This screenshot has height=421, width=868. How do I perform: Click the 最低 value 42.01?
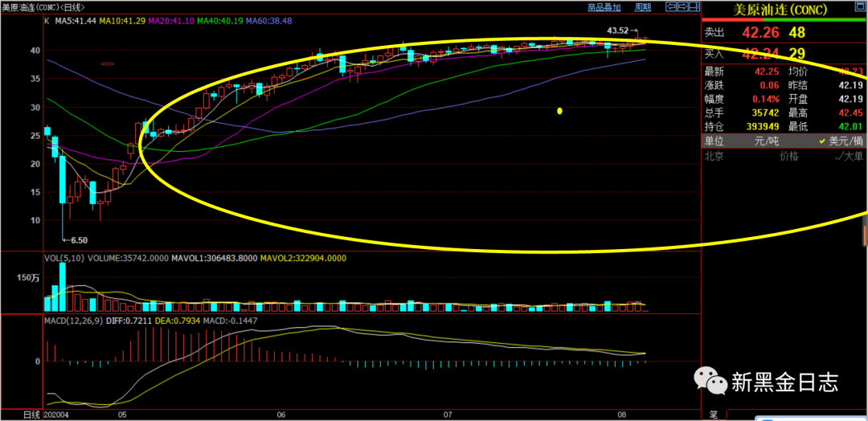[x=850, y=129]
